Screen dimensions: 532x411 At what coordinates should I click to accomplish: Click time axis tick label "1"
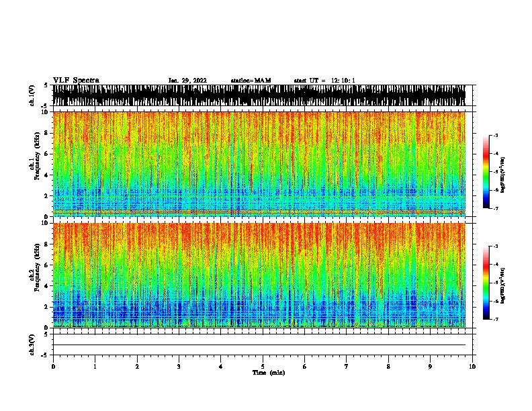(95, 367)
